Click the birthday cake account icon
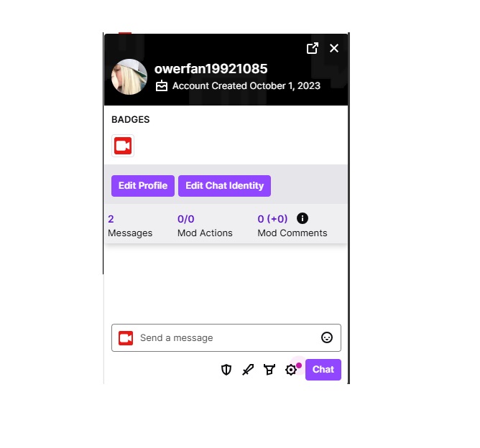This screenshot has height=448, width=480. 162,86
